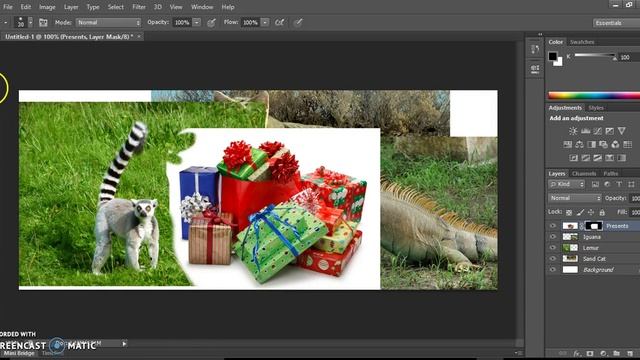
Task: Toggle the Brush panel icon in options bar
Action: click(43, 22)
